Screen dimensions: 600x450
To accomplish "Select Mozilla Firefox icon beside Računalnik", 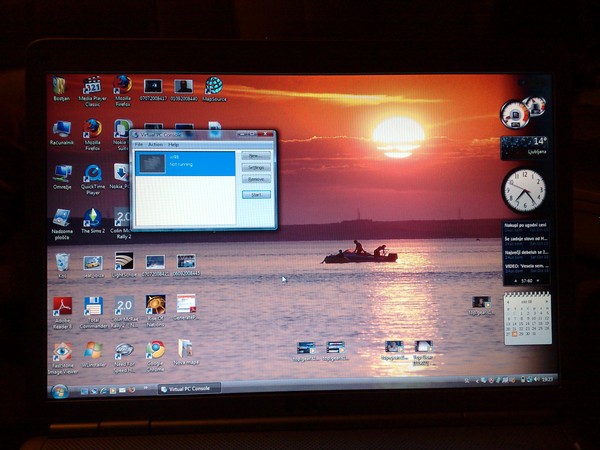I will pos(93,135).
